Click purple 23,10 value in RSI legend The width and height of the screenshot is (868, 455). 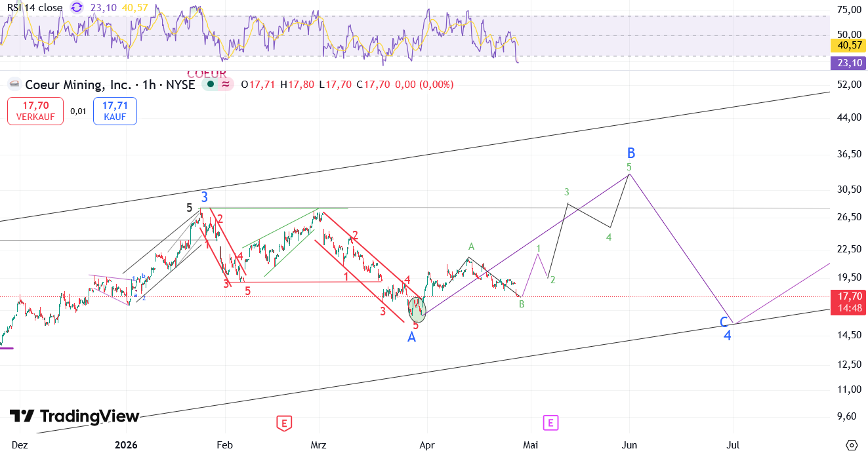[103, 8]
